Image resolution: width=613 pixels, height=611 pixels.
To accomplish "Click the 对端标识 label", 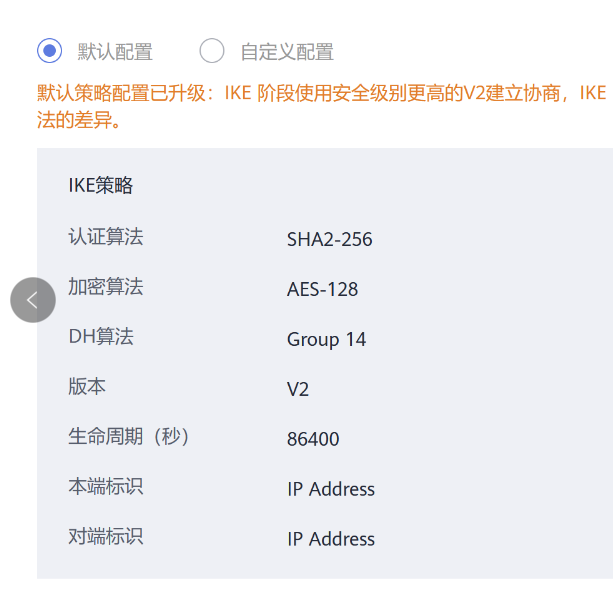I will [105, 537].
